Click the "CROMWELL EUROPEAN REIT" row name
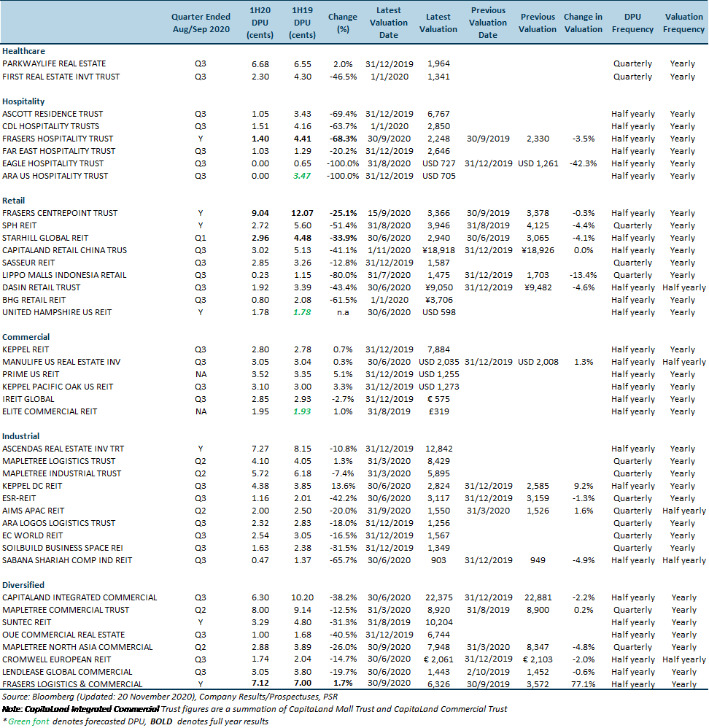The image size is (709, 728). click(57, 659)
